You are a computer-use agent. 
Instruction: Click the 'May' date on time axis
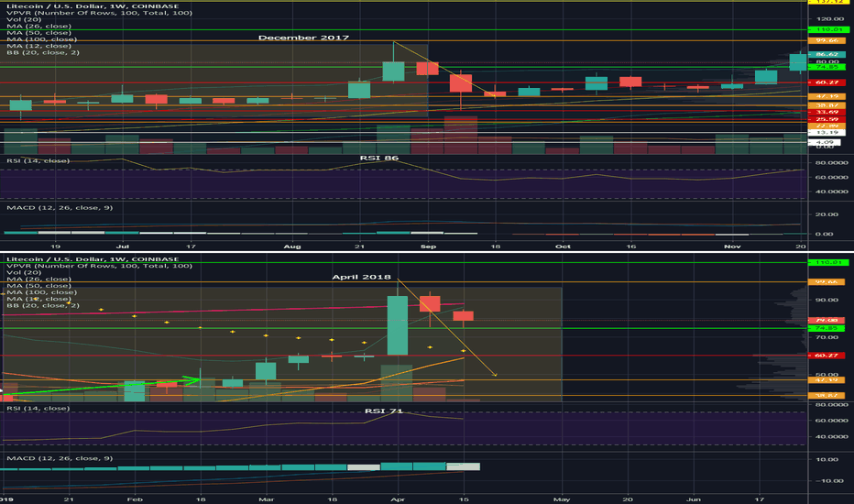[x=562, y=499]
